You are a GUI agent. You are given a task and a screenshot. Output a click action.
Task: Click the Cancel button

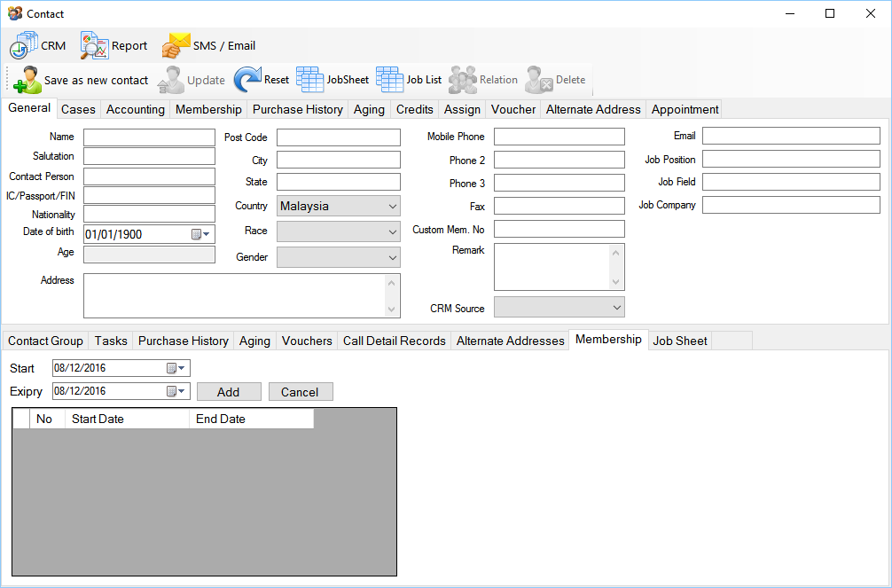pyautogui.click(x=301, y=392)
